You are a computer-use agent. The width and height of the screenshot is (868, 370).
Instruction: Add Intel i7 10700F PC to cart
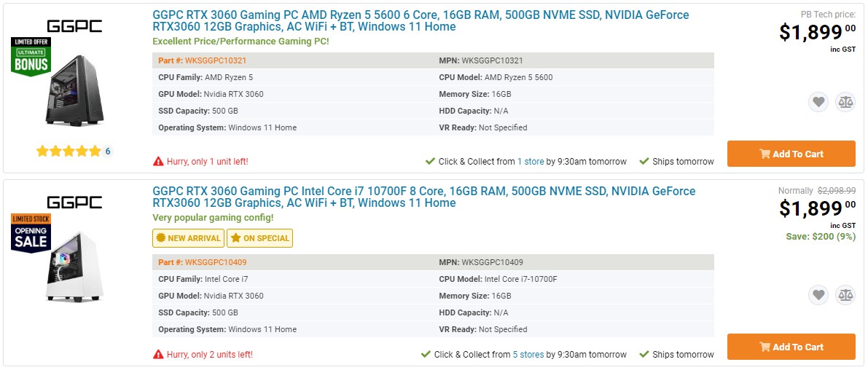tap(791, 347)
